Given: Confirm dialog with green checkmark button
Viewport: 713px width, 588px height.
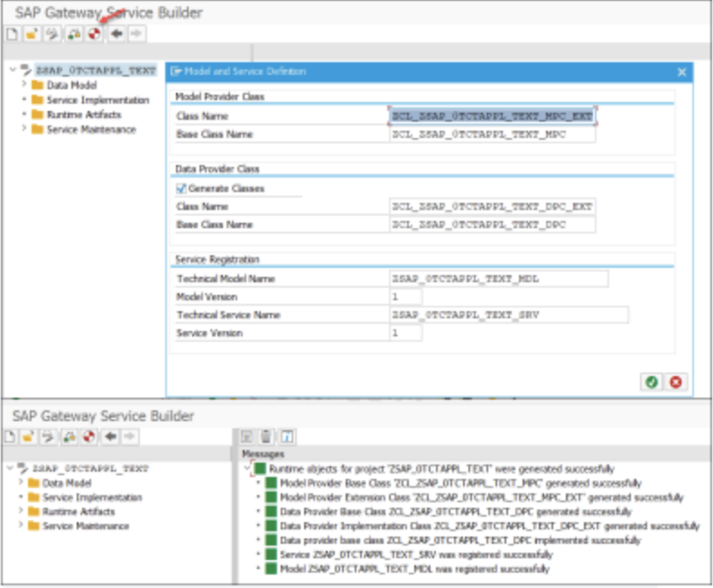Looking at the screenshot, I should click(652, 382).
